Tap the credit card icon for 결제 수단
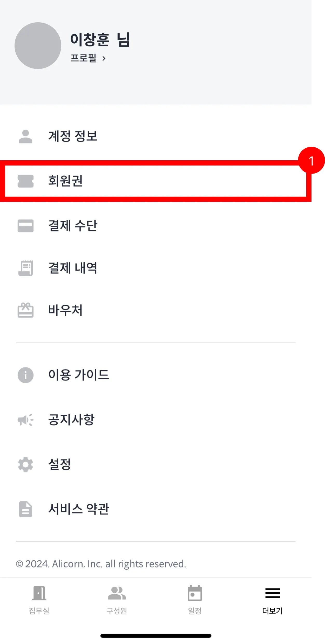The image size is (325, 644). [x=25, y=226]
